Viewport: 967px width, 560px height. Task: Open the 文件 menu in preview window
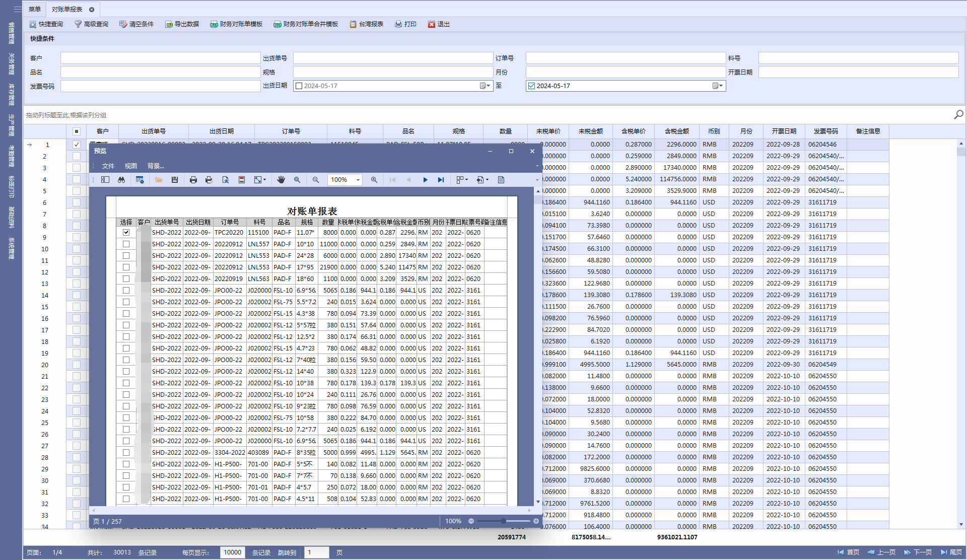[x=108, y=166]
